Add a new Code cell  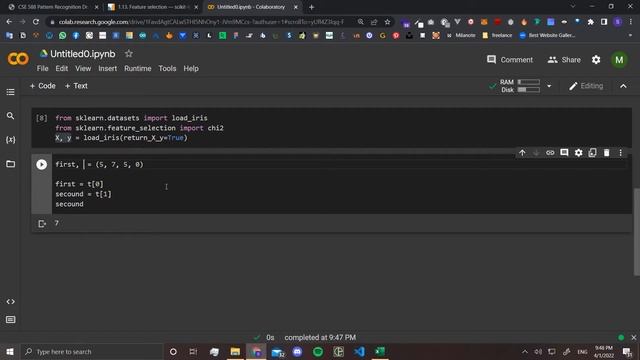coord(42,86)
